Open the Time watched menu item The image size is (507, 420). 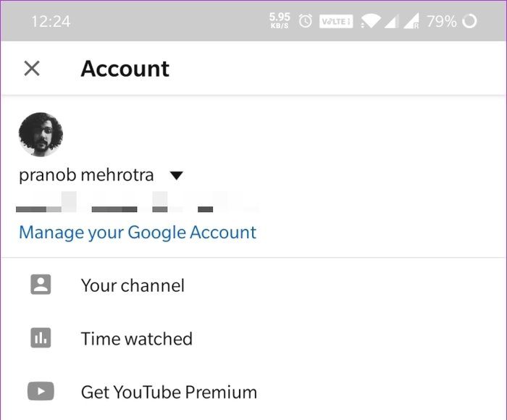point(136,339)
